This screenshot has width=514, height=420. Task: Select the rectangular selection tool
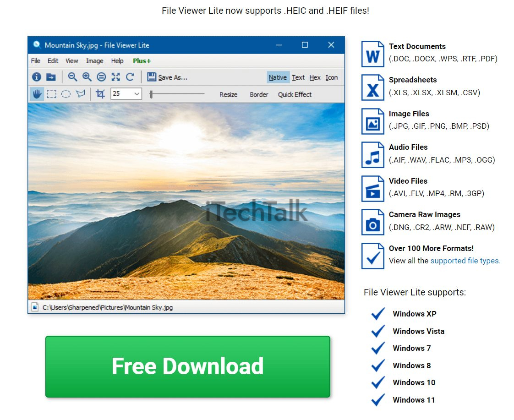tap(51, 94)
